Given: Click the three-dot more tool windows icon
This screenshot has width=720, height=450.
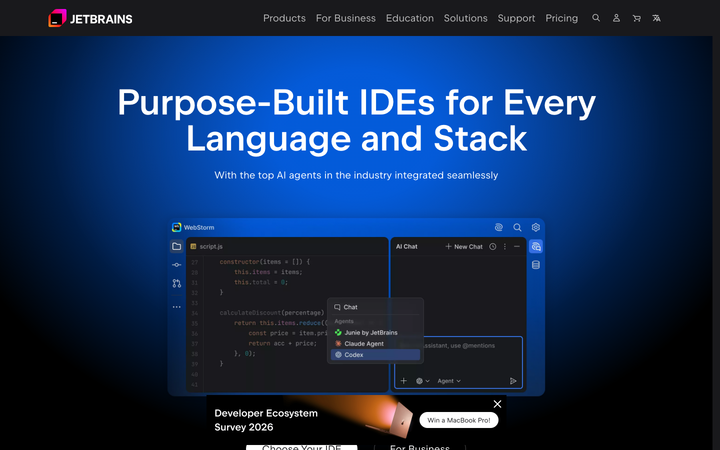Looking at the screenshot, I should pyautogui.click(x=176, y=307).
